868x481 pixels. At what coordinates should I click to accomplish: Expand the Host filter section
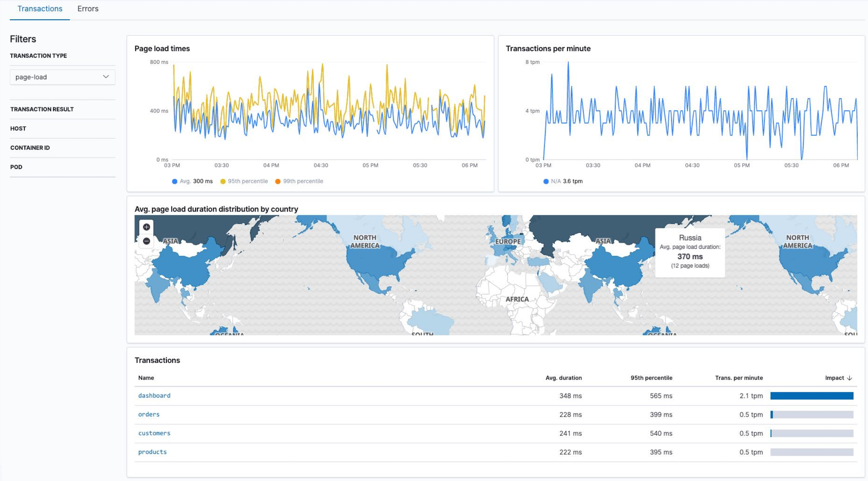click(18, 129)
